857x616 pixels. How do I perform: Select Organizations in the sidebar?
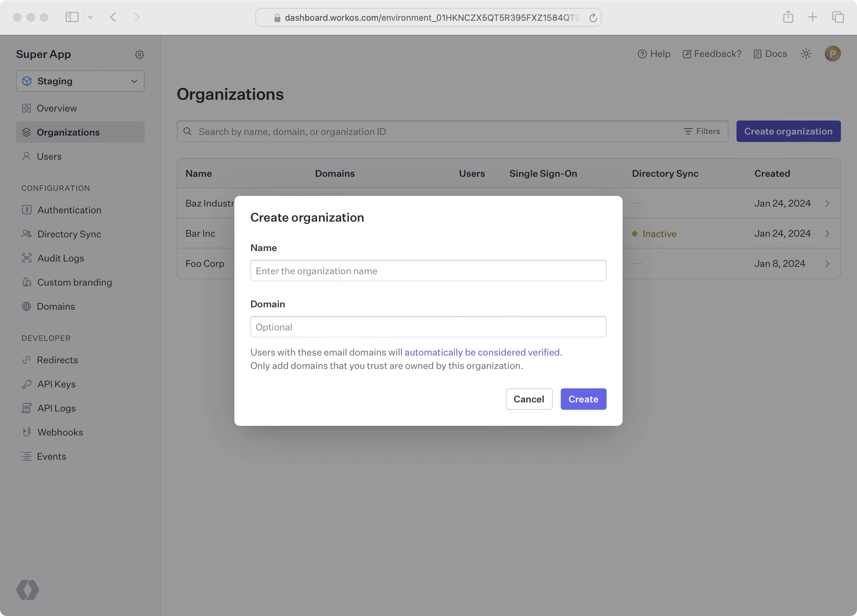[80, 132]
